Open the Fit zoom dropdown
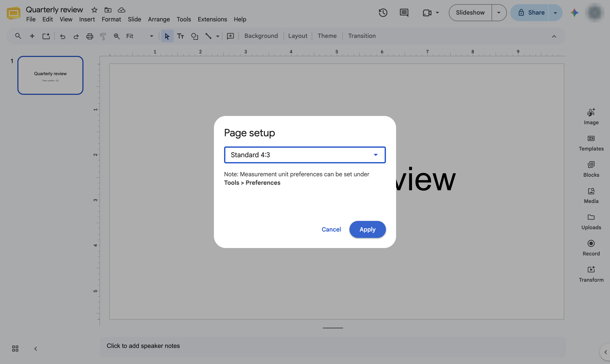This screenshot has height=364, width=610. pos(139,36)
